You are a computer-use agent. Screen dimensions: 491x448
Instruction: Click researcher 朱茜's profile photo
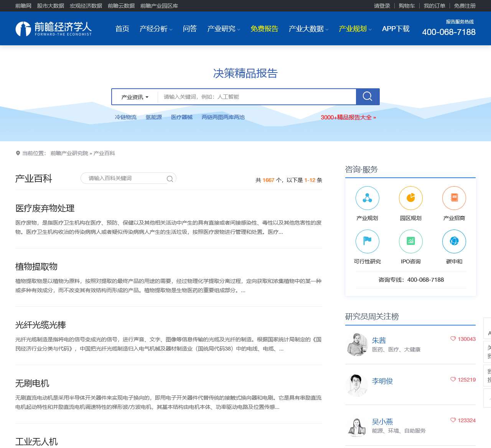pos(357,344)
